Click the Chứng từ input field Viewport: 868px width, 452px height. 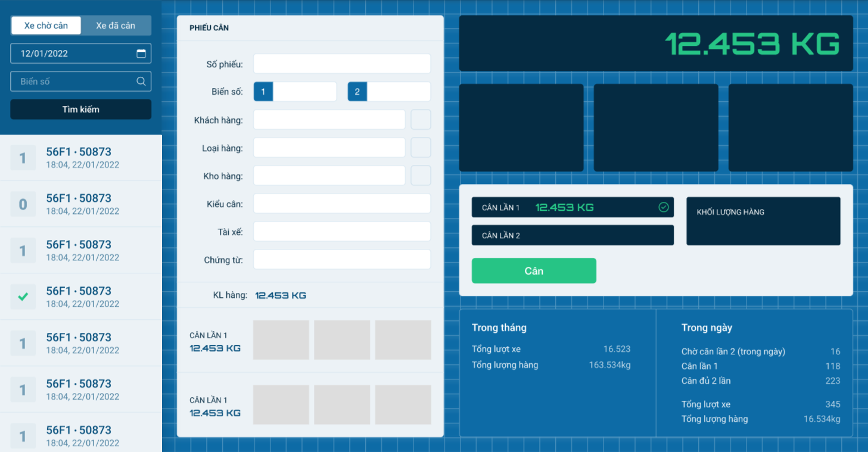(x=342, y=260)
